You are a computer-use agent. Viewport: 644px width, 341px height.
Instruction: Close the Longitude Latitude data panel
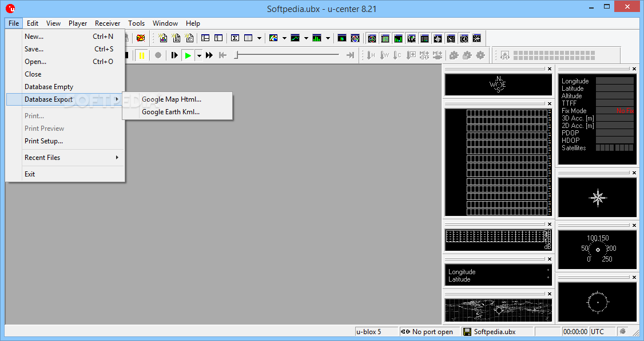click(550, 259)
